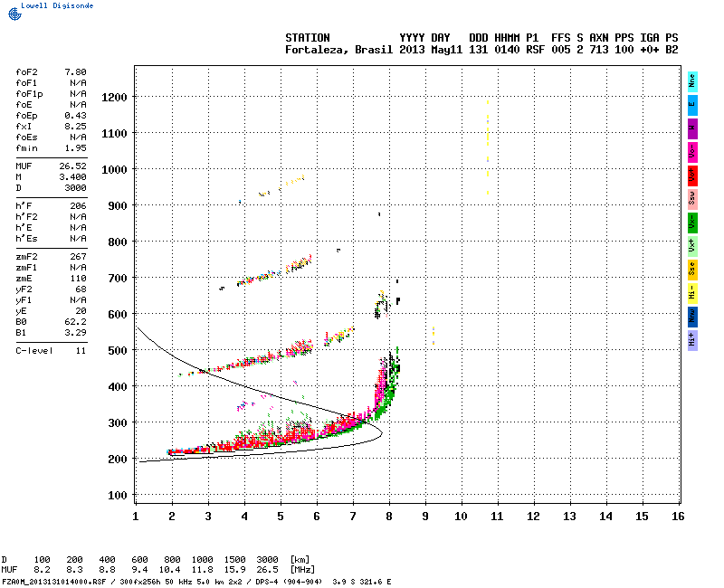
Task: Click MUF table value 26.5 at bottom
Action: (x=267, y=570)
